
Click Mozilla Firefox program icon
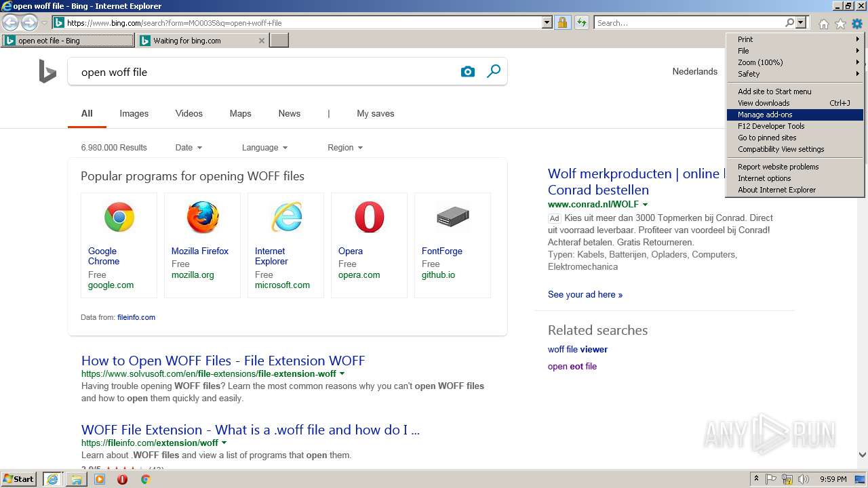click(x=203, y=218)
